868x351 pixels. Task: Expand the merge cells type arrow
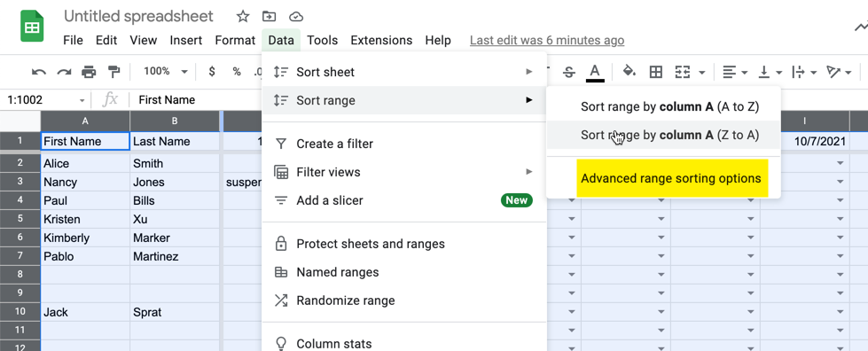pos(702,72)
